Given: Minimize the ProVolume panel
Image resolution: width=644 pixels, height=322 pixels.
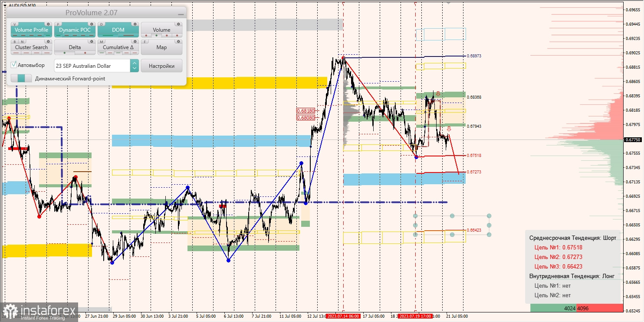Looking at the screenshot, I should pyautogui.click(x=181, y=13).
